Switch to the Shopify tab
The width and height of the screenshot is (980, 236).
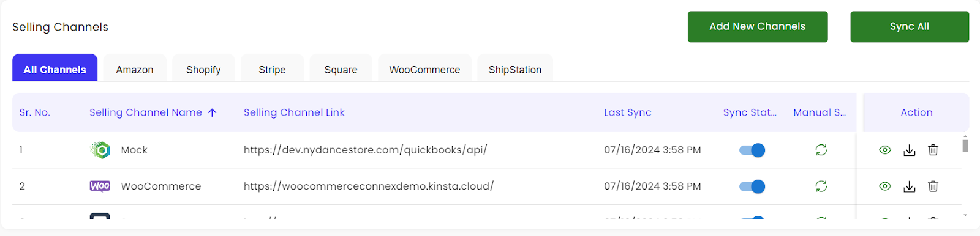click(203, 69)
